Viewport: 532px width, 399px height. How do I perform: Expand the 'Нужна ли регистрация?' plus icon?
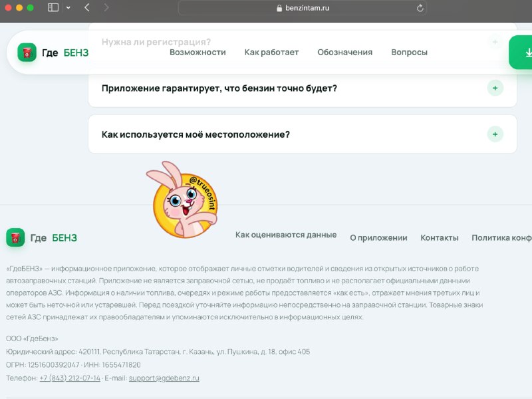coord(495,42)
